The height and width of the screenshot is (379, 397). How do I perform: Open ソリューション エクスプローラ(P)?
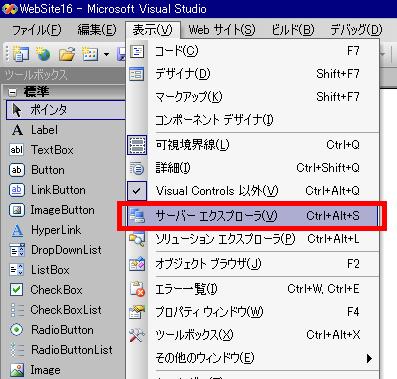click(x=253, y=239)
